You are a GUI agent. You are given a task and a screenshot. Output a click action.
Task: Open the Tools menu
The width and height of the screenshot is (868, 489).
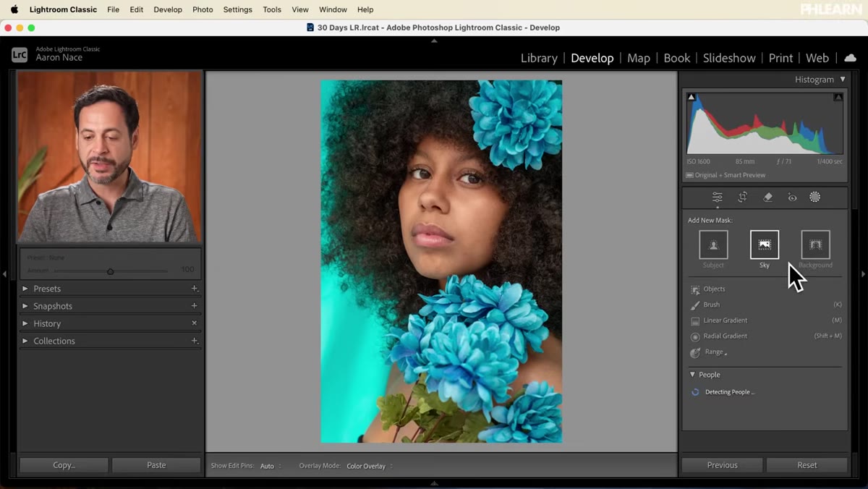tap(272, 9)
